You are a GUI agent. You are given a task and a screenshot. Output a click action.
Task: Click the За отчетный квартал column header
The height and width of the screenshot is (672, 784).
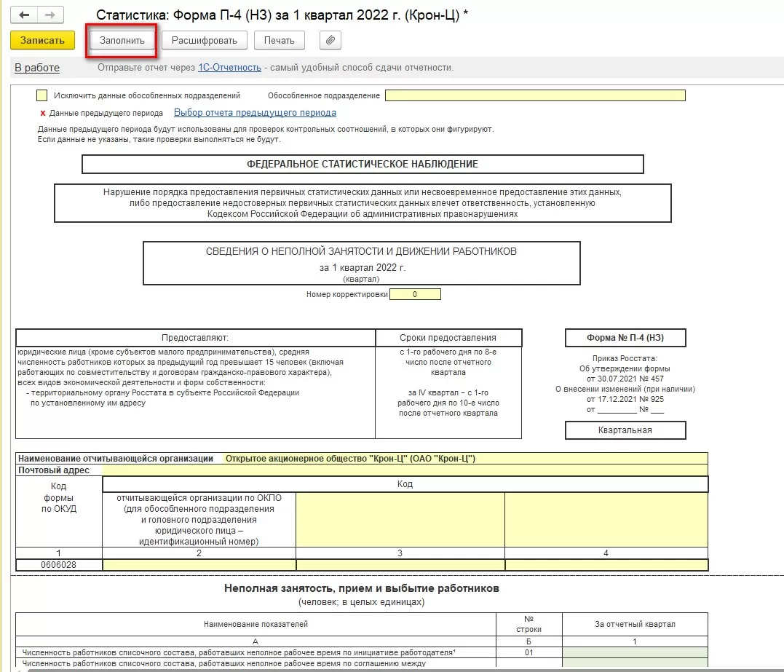635,624
